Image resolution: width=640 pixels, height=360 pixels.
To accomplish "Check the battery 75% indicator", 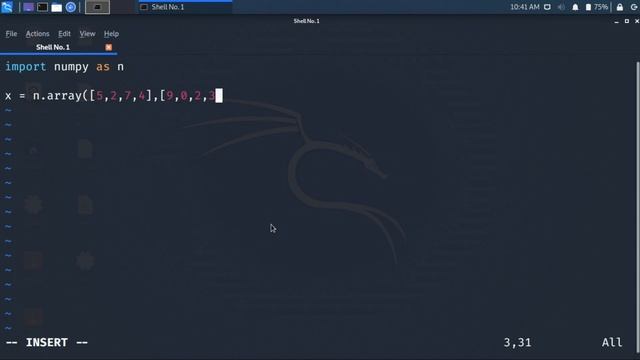I will click(597, 7).
